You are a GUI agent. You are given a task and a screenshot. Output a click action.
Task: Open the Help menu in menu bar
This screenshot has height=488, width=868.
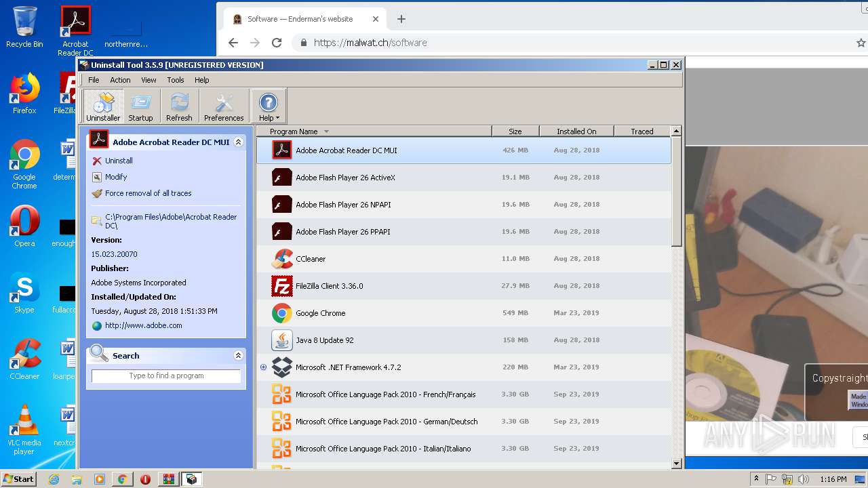coord(202,80)
